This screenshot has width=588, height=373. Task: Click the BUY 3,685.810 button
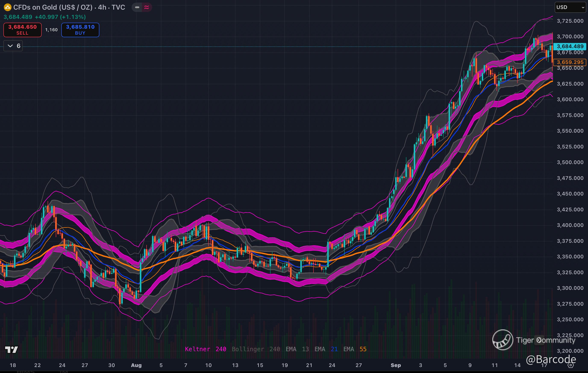[80, 30]
